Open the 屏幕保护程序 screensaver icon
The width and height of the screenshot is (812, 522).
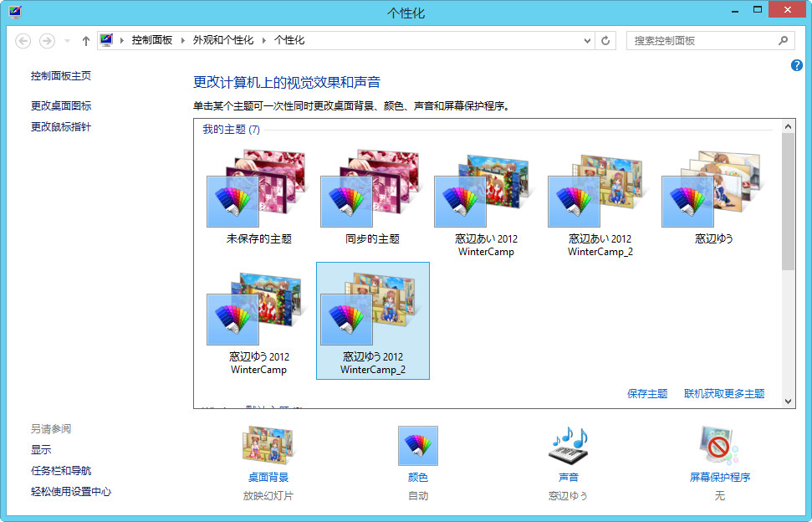pyautogui.click(x=719, y=446)
